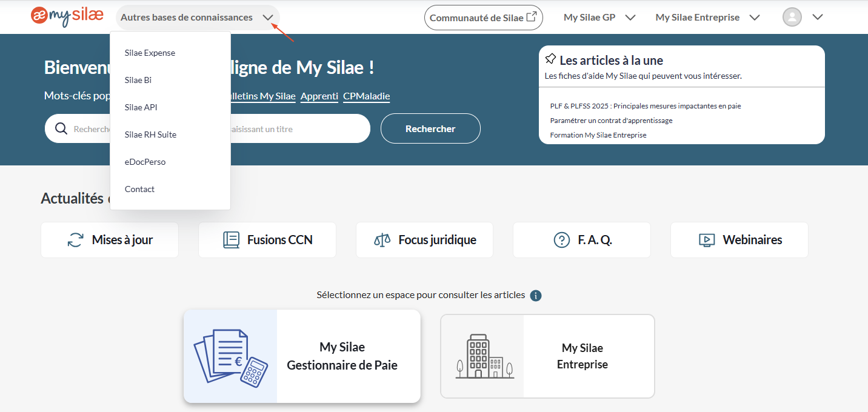The width and height of the screenshot is (868, 412).
Task: Choose Silae RH Suite menu entry
Action: [150, 135]
